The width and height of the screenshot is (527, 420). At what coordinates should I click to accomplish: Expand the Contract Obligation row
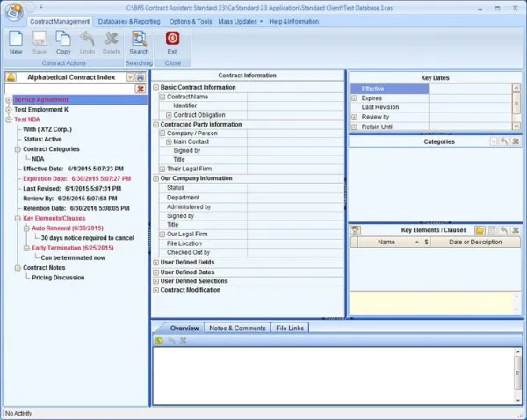click(169, 115)
